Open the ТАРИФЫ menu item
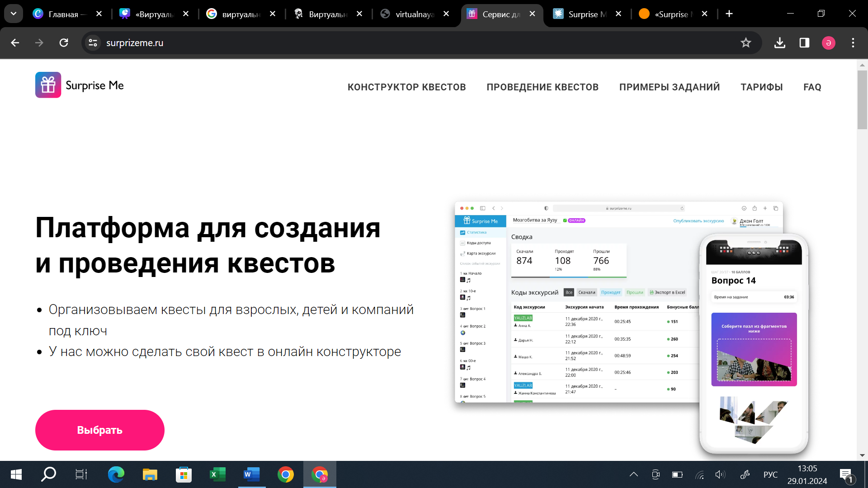The height and width of the screenshot is (488, 868). [761, 87]
